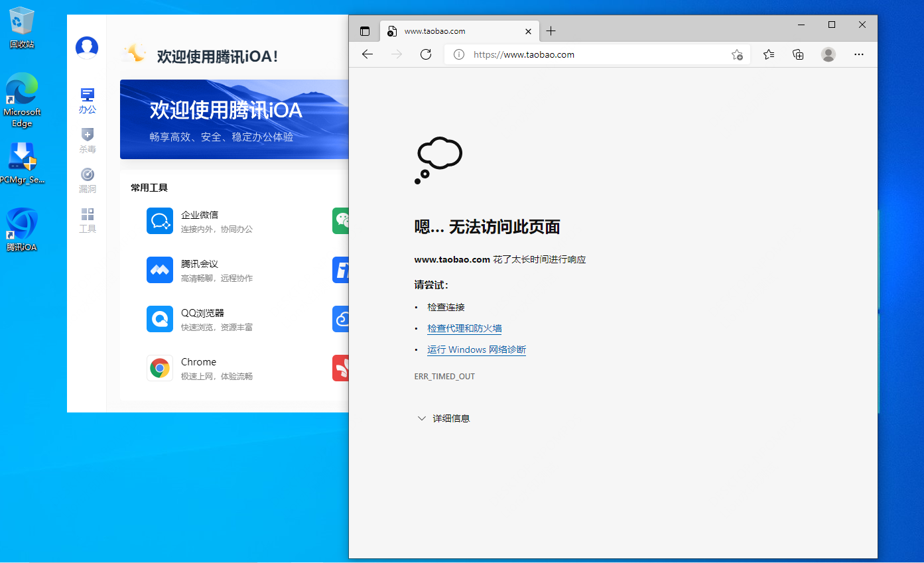Click inside the Edge address bar

584,54
